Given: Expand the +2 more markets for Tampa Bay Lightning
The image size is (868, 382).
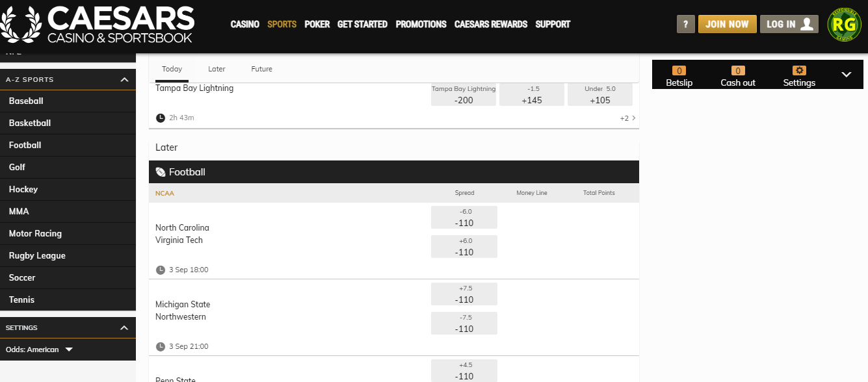Looking at the screenshot, I should [x=628, y=118].
